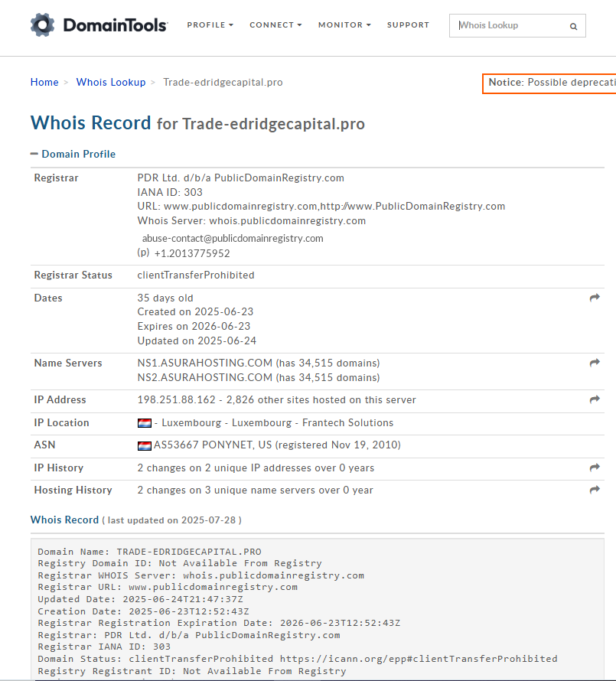
Task: Click the AS53667 PONYNET ASN value
Action: pyautogui.click(x=277, y=445)
